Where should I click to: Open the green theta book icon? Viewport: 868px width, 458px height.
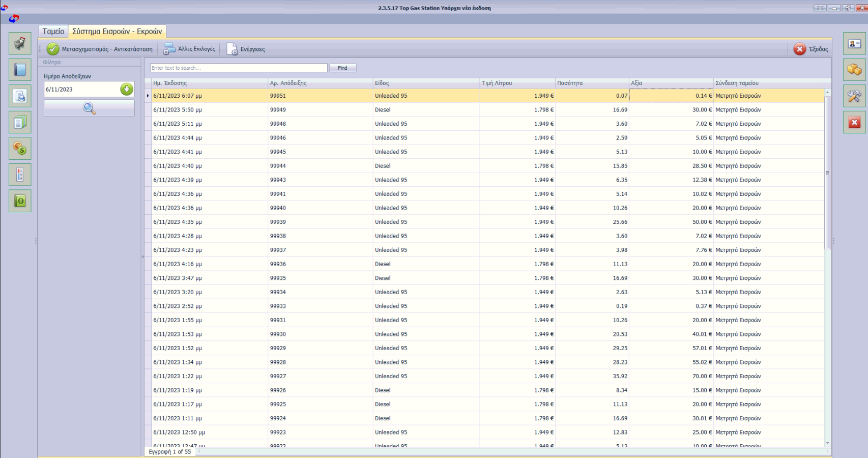point(20,201)
